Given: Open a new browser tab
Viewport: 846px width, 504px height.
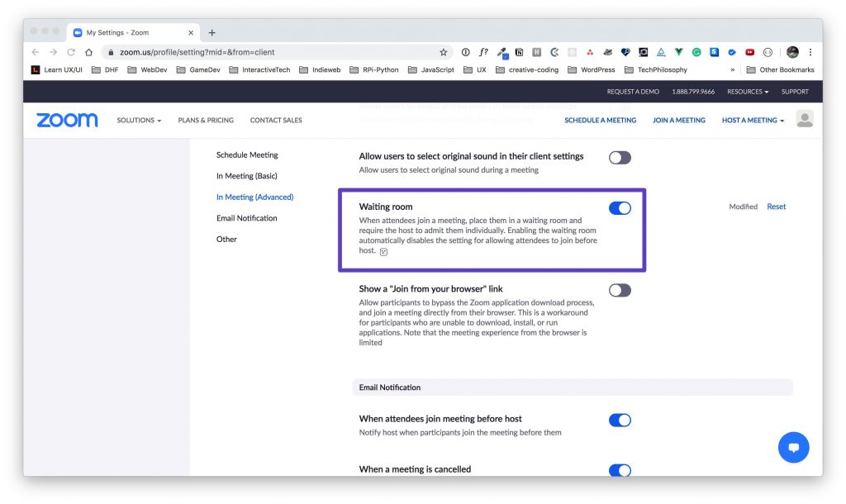Looking at the screenshot, I should pyautogui.click(x=212, y=32).
